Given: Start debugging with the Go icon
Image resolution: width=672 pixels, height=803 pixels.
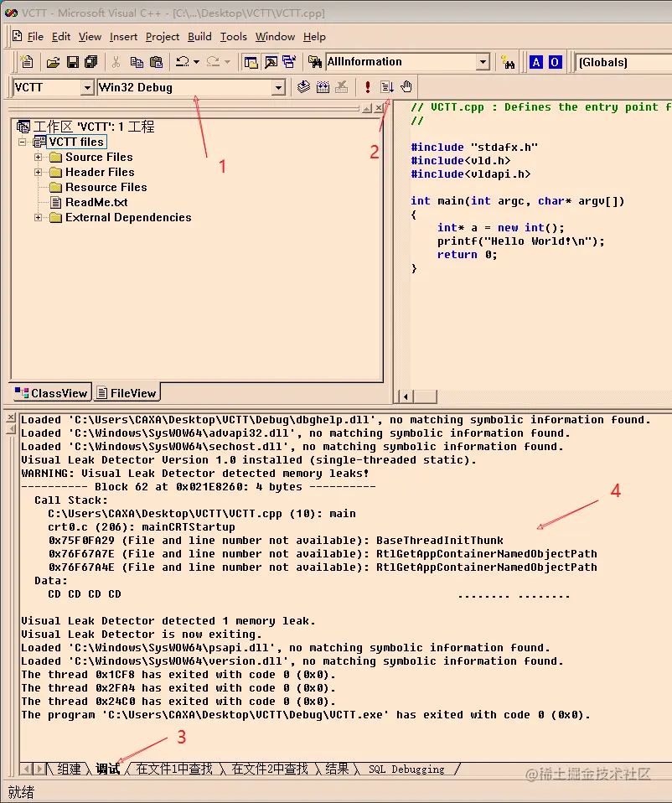Looking at the screenshot, I should [x=385, y=86].
